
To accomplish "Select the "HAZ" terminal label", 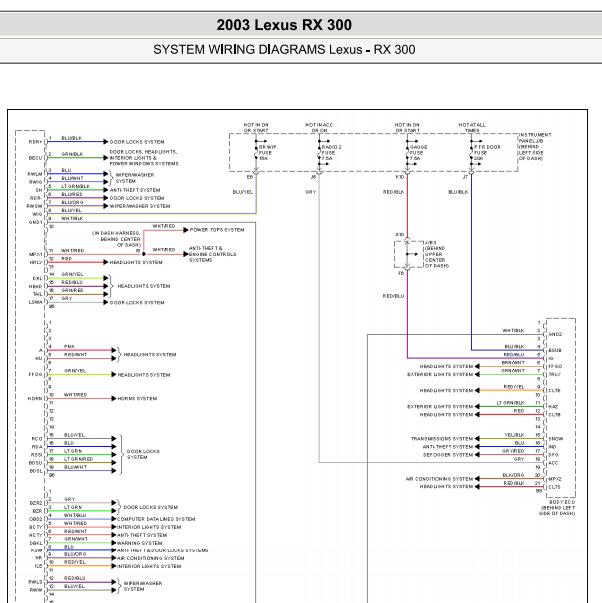I will [x=553, y=407].
